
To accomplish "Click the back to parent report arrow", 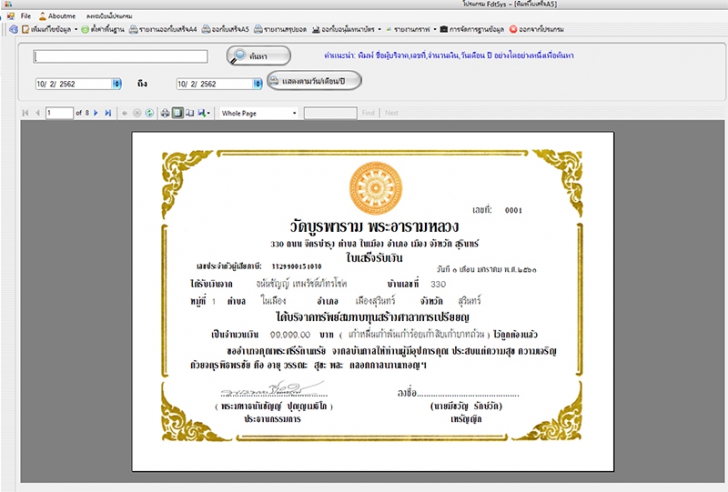I will click(124, 113).
